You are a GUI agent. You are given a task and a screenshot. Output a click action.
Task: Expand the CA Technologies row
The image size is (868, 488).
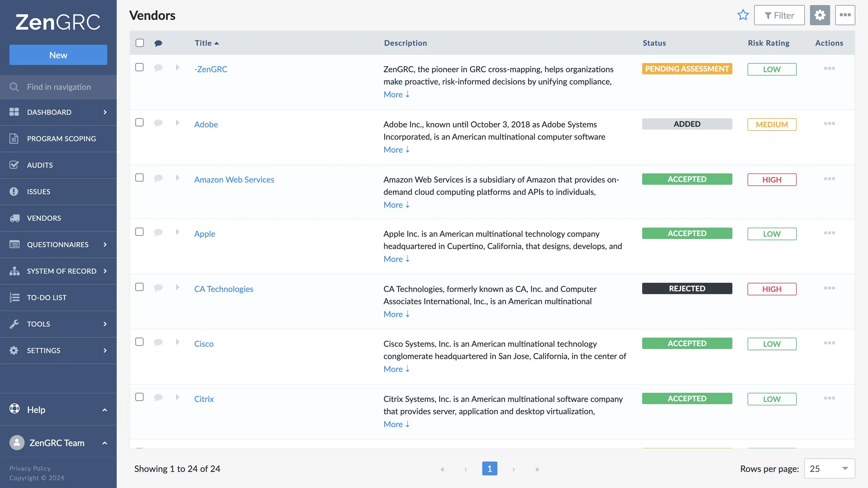[x=178, y=287]
